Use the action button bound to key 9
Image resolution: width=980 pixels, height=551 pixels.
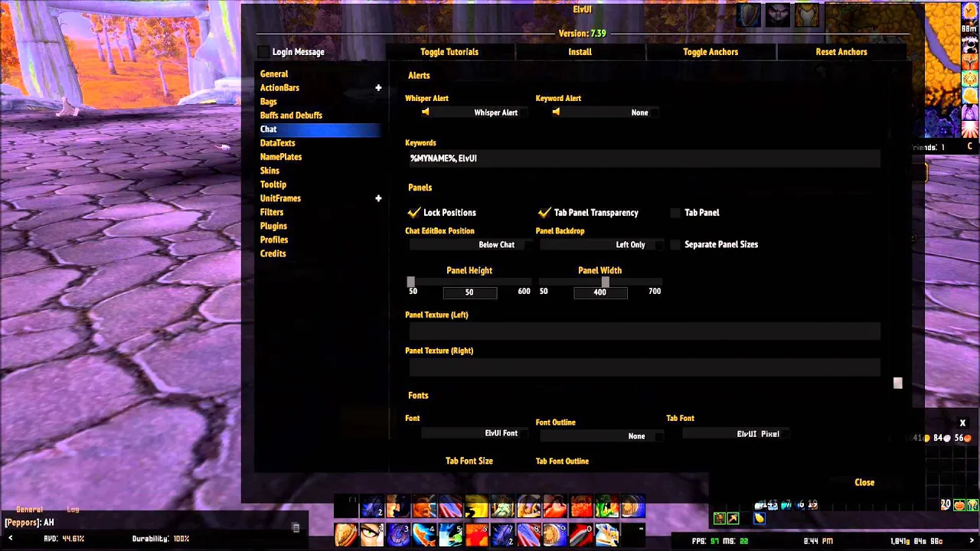click(554, 533)
